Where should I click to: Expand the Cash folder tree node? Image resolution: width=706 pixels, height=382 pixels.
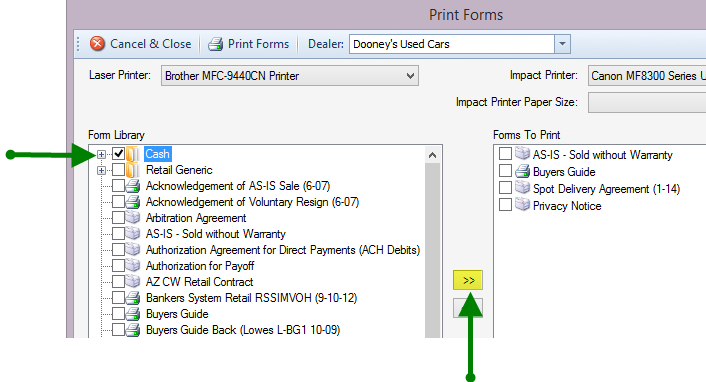coord(101,155)
